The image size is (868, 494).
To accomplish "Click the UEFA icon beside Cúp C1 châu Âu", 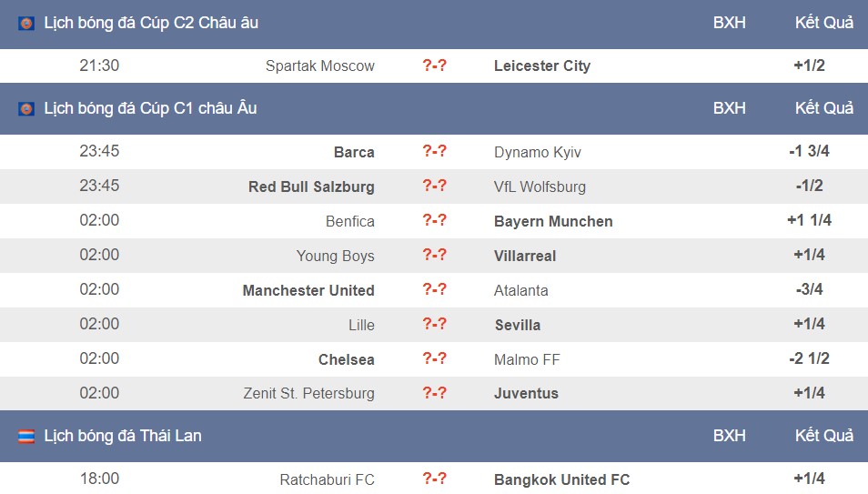I will 26,108.
